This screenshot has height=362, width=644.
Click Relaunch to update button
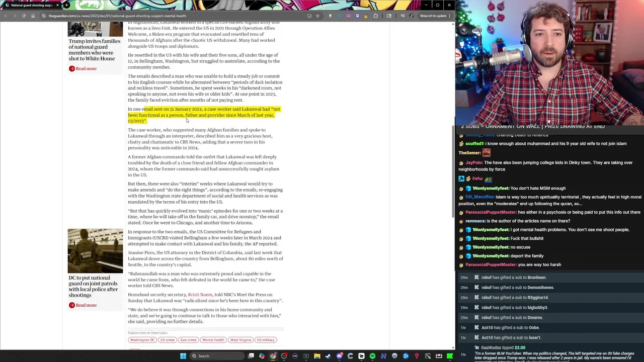tap(434, 16)
